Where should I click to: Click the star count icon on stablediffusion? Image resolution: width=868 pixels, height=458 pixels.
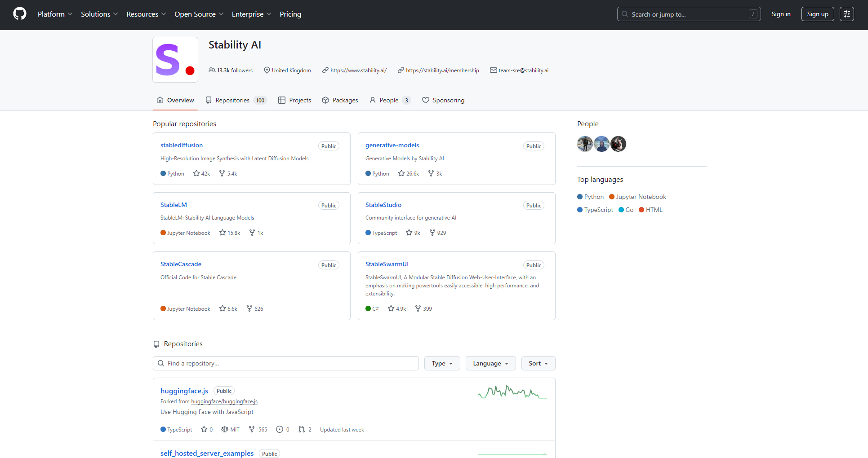[x=196, y=173]
